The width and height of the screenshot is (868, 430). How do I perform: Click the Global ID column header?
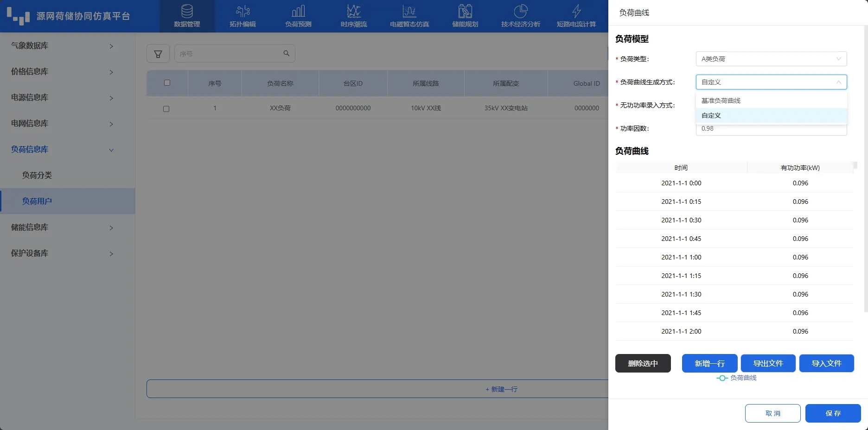[x=586, y=83]
